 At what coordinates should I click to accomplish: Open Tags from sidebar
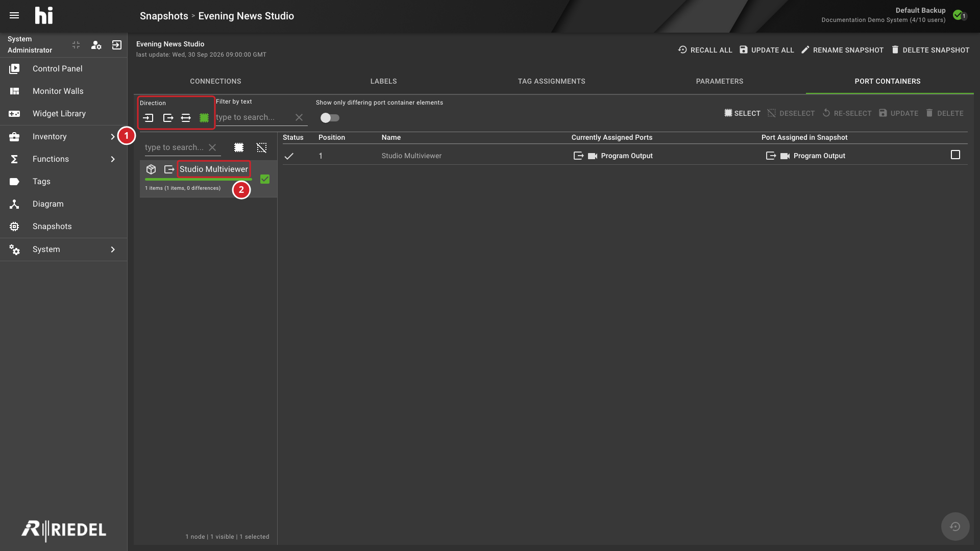pyautogui.click(x=63, y=182)
